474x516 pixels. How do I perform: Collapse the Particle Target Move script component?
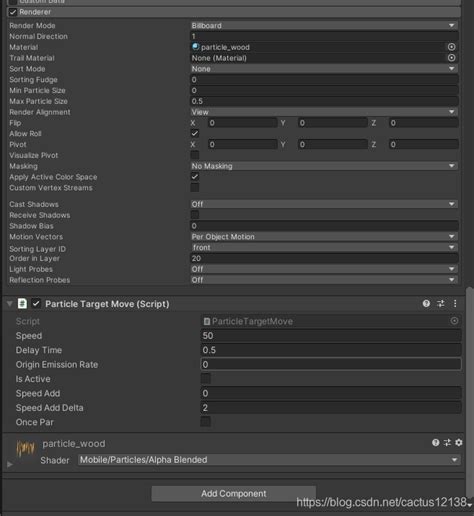point(9,304)
